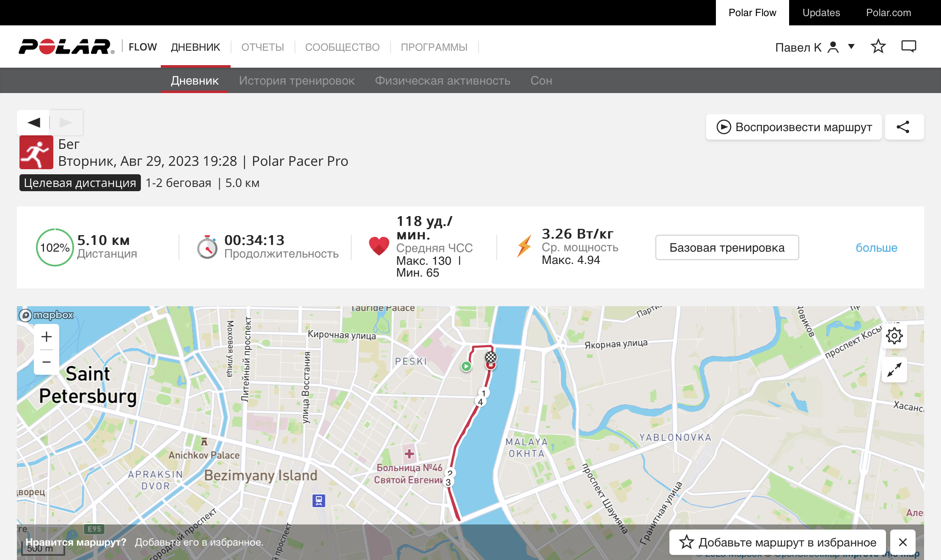Image resolution: width=941 pixels, height=560 pixels.
Task: Click the 118 уд./мин. heart rate value
Action: 424,228
